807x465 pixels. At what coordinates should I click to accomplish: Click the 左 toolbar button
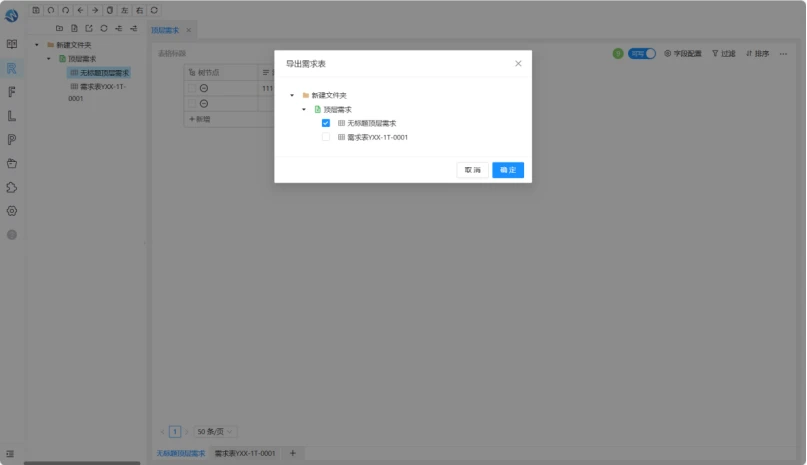(x=125, y=10)
